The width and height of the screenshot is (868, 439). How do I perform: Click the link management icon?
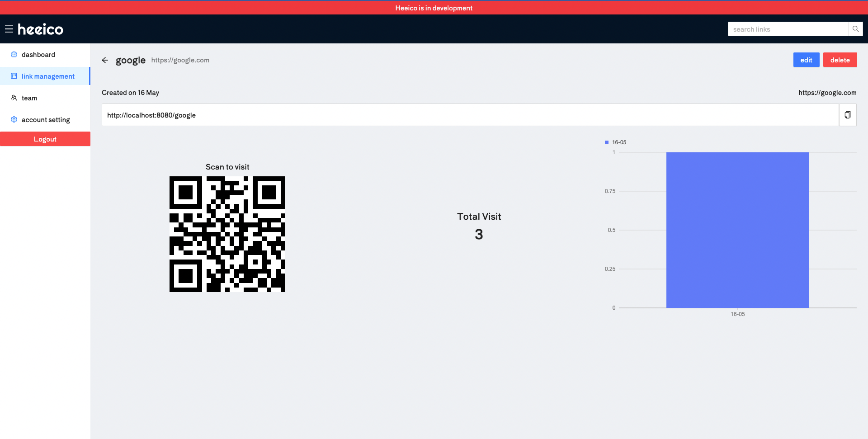14,76
